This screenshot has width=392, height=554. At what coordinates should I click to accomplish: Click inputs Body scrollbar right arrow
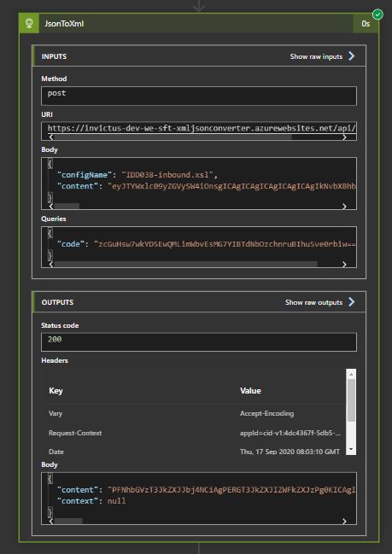coord(344,207)
